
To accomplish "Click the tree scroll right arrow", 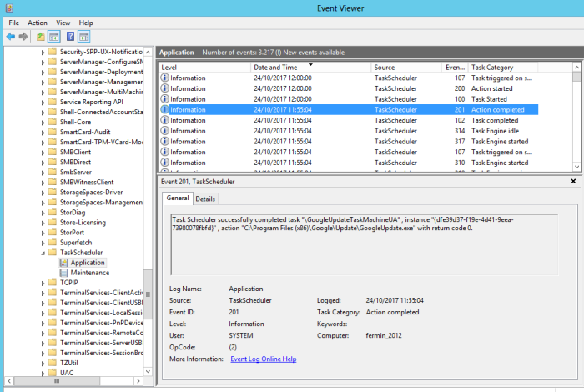I will pos(138,381).
